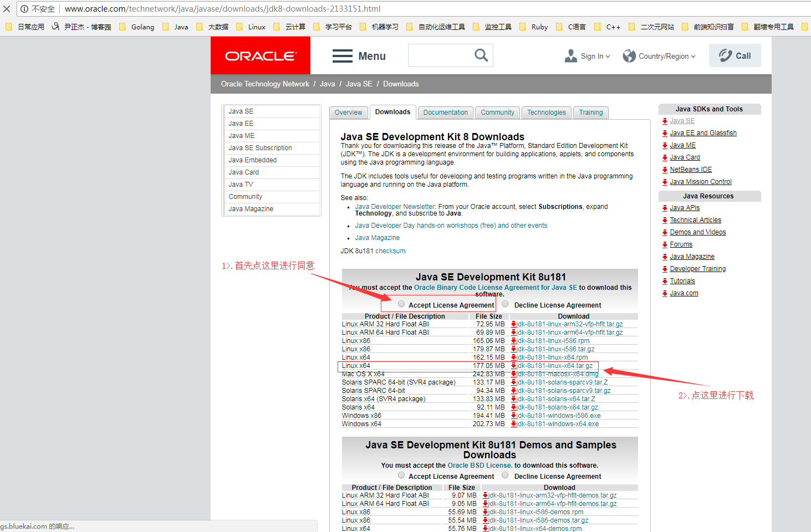Open the hamburger Menu icon
The width and height of the screenshot is (811, 532).
click(x=343, y=56)
